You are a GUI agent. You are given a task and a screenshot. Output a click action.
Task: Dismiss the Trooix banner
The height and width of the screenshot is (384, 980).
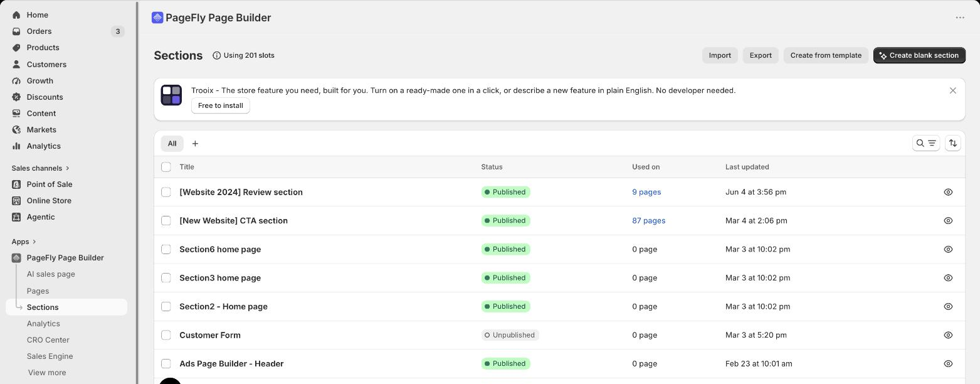[x=953, y=90]
